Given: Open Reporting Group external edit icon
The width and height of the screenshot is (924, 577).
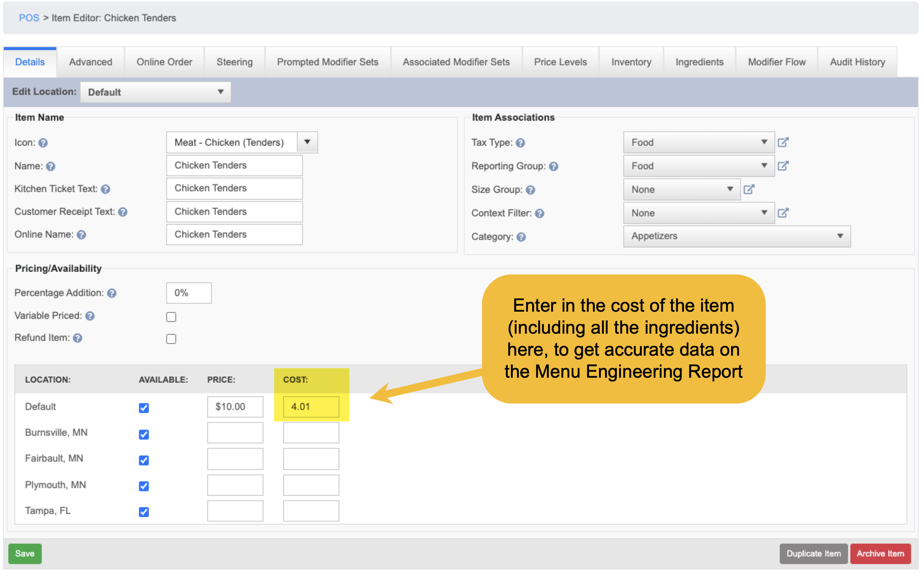Looking at the screenshot, I should pyautogui.click(x=783, y=166).
